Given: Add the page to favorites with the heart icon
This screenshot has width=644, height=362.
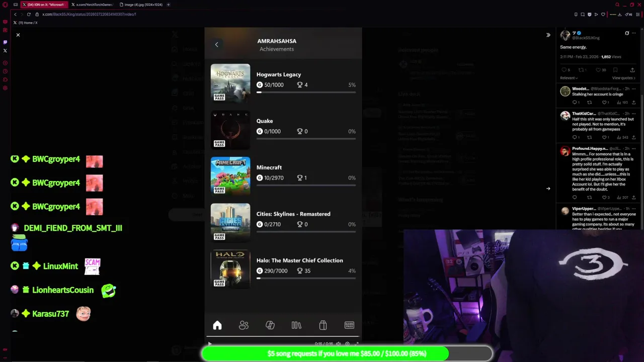Looking at the screenshot, I should [x=603, y=15].
